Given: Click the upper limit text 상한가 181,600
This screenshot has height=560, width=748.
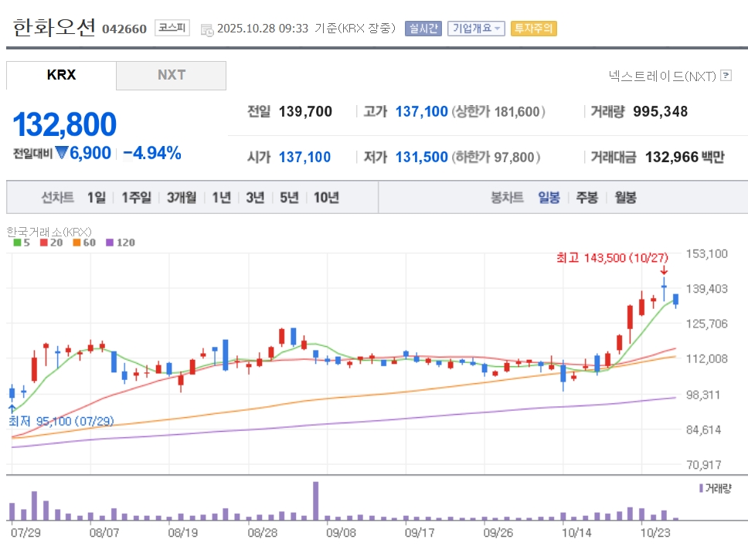Looking at the screenshot, I should tap(498, 112).
